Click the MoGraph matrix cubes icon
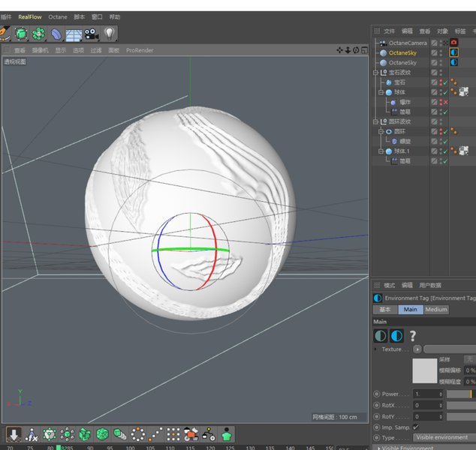 (67, 434)
